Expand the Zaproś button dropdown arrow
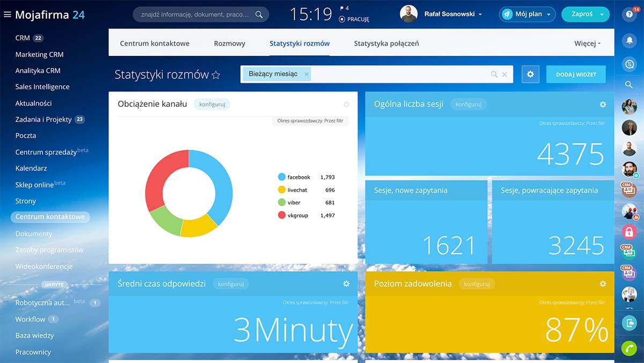The height and width of the screenshot is (363, 644). (x=602, y=14)
